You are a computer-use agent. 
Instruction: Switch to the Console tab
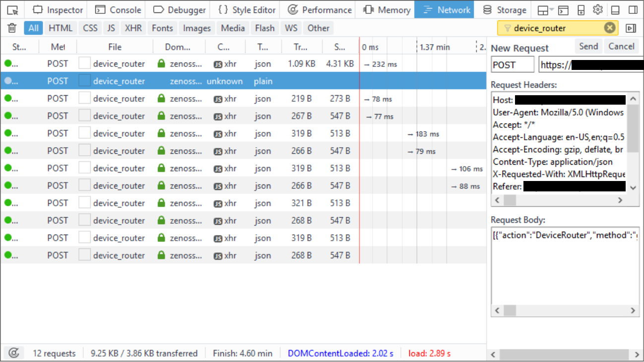(119, 10)
